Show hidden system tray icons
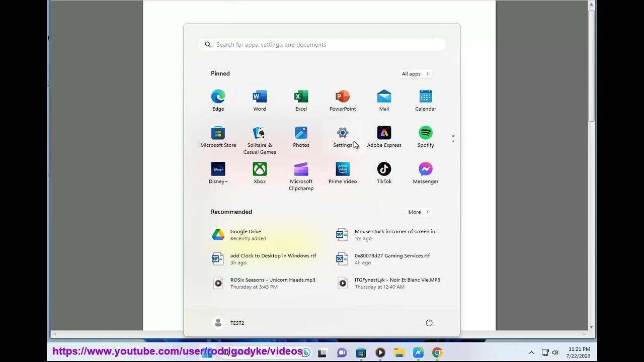This screenshot has width=644, height=362. [x=531, y=352]
